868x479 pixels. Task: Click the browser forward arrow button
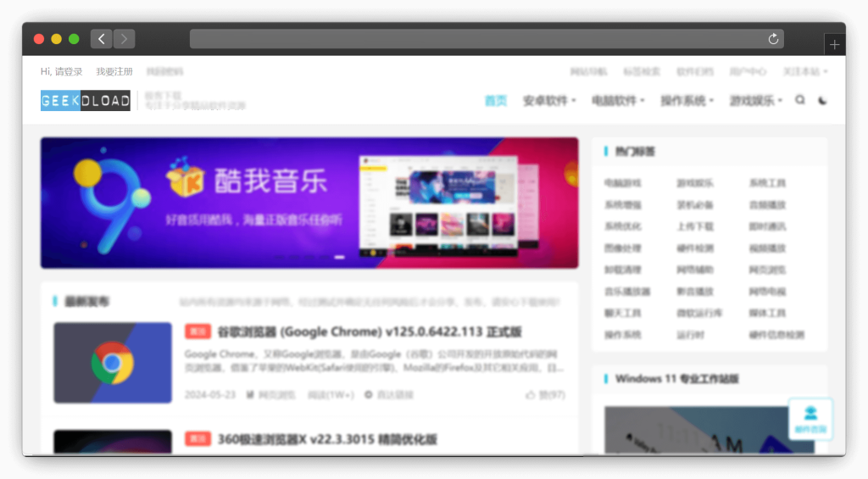124,39
